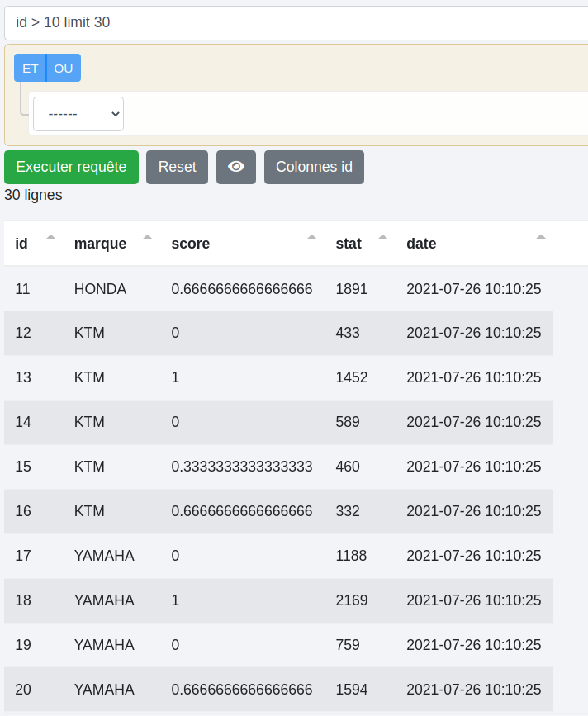Open the filter field dropdown
The width and height of the screenshot is (588, 716).
coord(78,114)
